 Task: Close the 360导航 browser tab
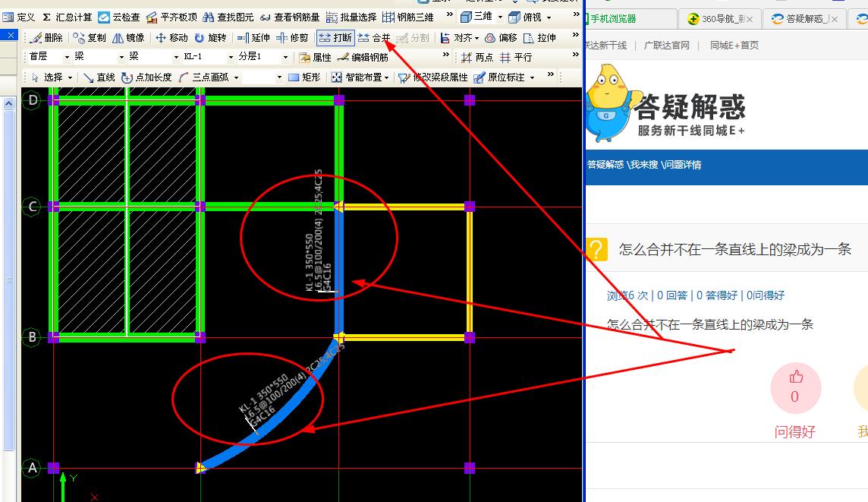pyautogui.click(x=749, y=20)
